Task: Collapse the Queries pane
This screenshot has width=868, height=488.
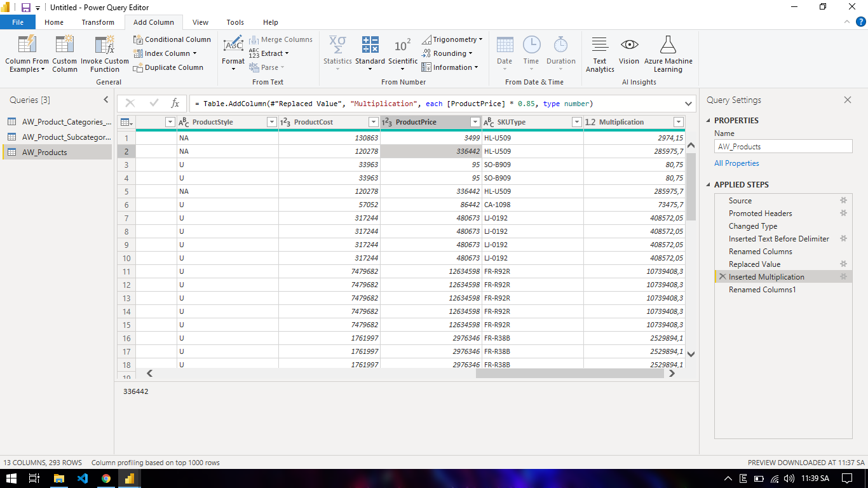Action: [x=106, y=100]
